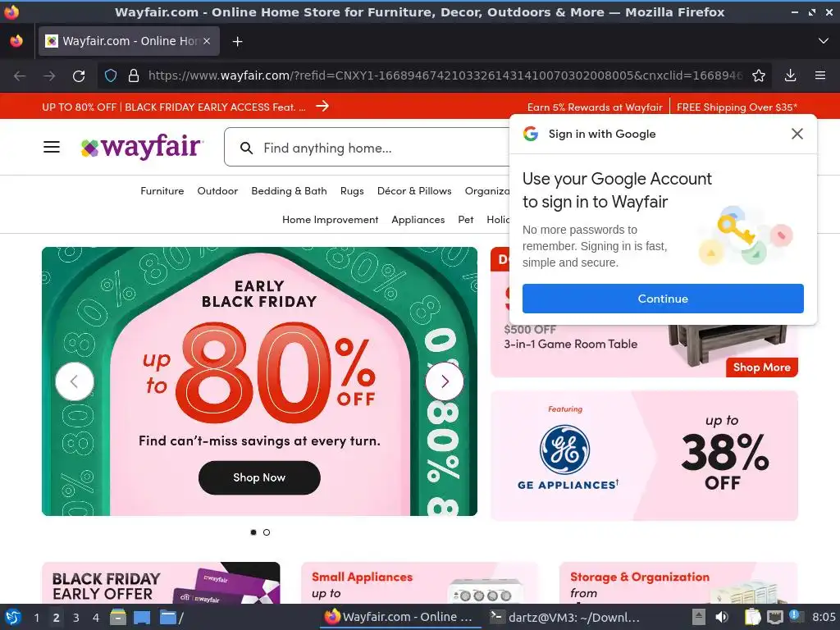
Task: Open the Firefox application menu
Action: (x=820, y=75)
